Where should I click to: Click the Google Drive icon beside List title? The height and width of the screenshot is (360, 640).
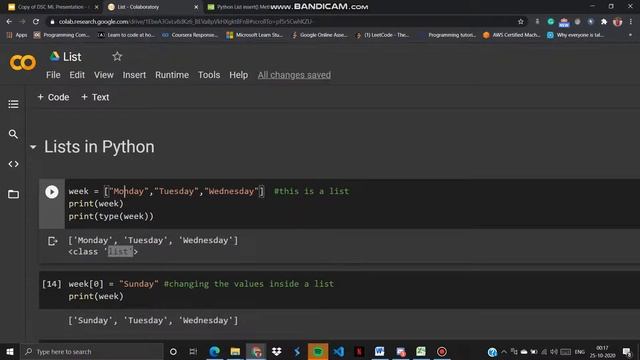(55, 56)
